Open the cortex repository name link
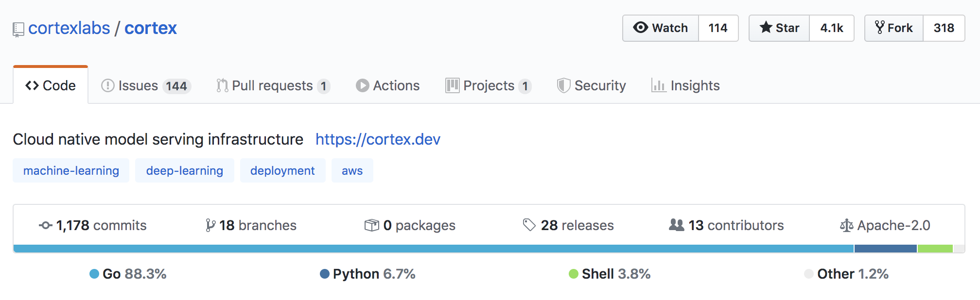 (151, 28)
